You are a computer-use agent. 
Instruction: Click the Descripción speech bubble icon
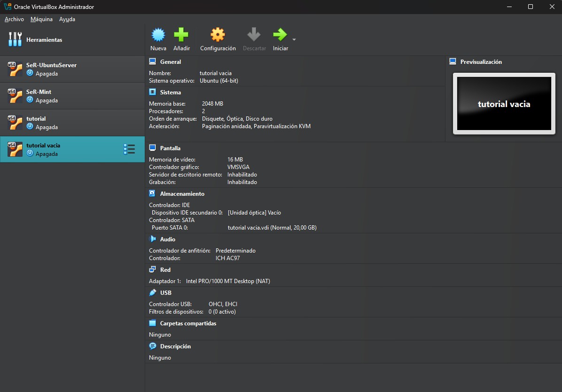point(152,346)
